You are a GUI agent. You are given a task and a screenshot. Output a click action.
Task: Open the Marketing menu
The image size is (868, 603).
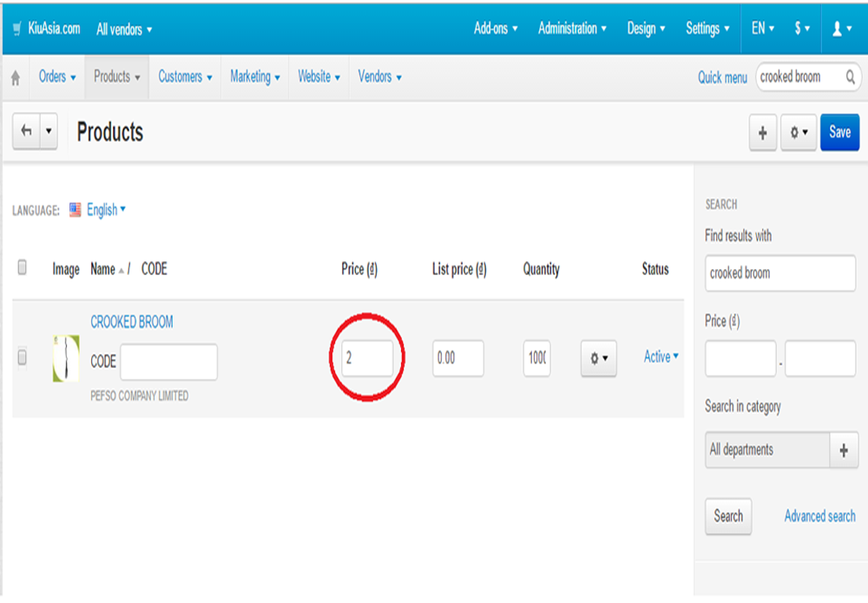[x=254, y=77]
